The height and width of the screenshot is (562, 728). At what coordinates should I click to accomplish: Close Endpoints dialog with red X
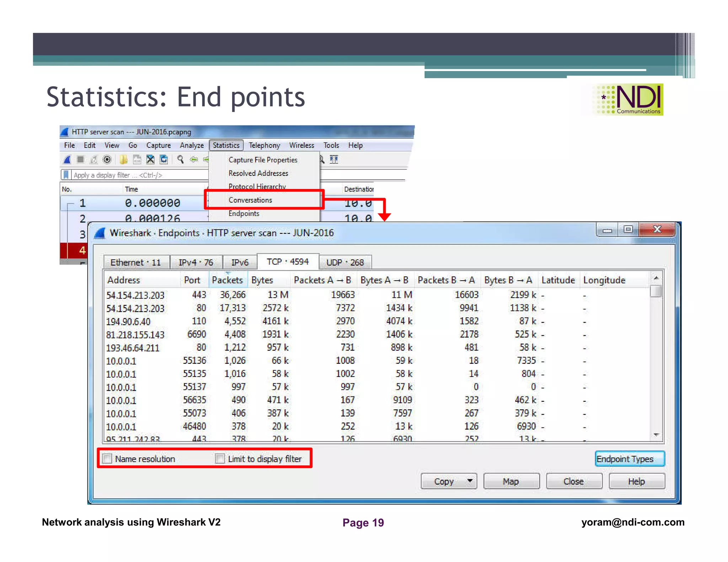657,229
